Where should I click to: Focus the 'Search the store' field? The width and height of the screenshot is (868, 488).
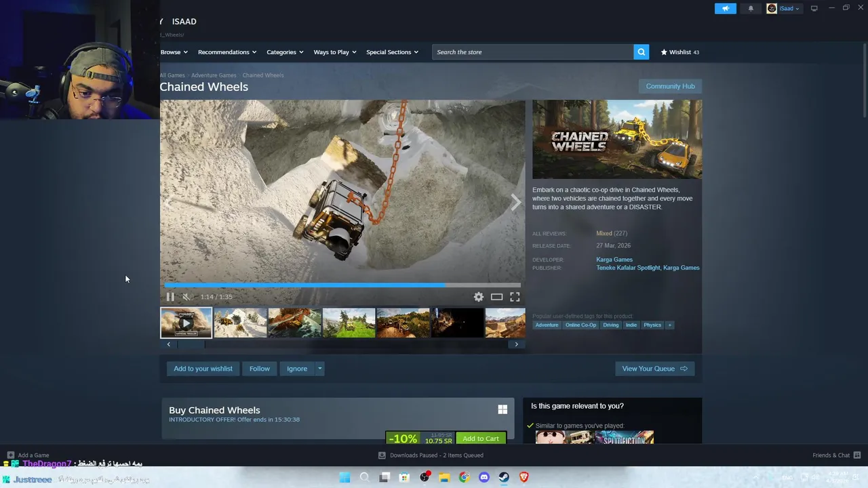pos(532,52)
